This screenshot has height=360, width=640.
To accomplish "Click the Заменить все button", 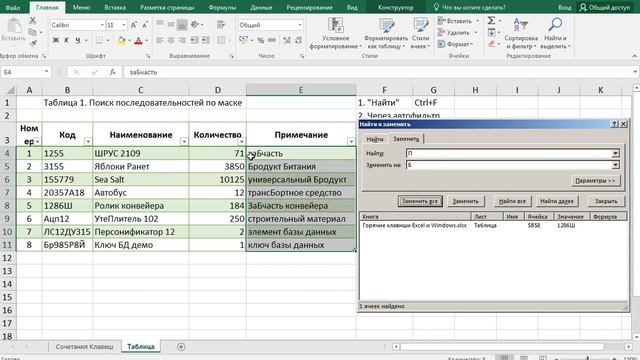I will pyautogui.click(x=420, y=201).
